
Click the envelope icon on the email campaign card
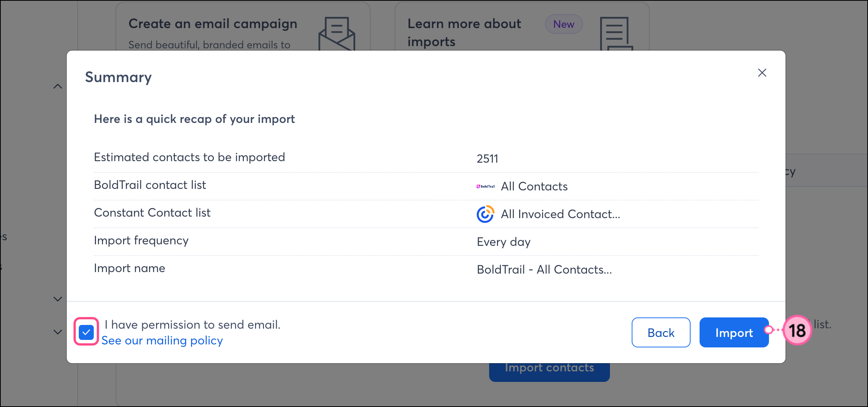336,34
